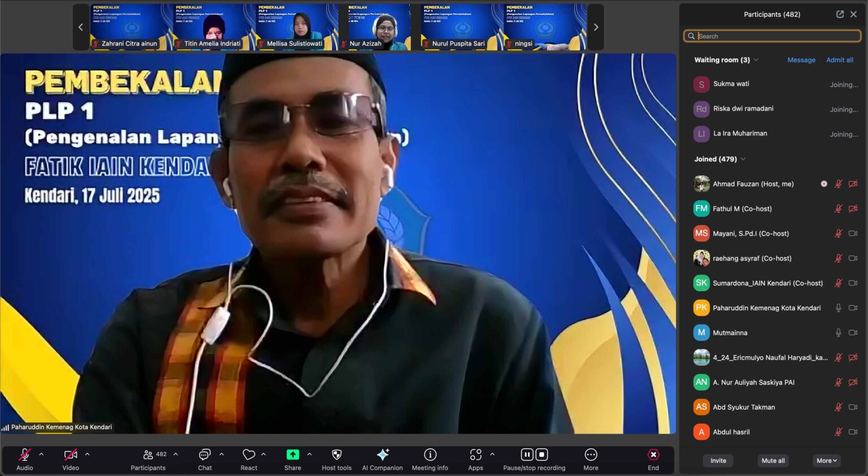Image resolution: width=868 pixels, height=476 pixels.
Task: Stop the recording
Action: (541, 455)
